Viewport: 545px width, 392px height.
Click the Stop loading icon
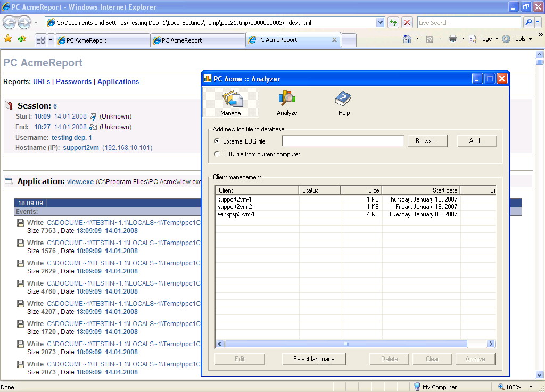point(407,22)
